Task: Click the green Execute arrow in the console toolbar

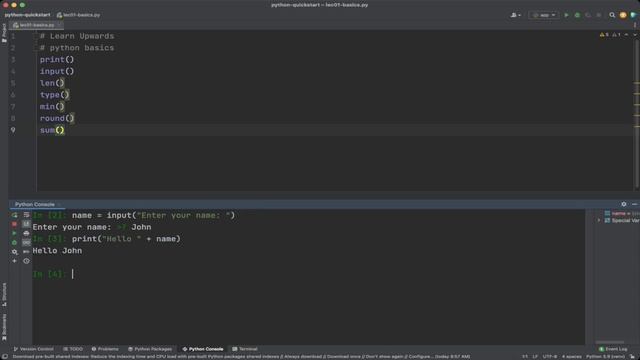Action: (14, 233)
